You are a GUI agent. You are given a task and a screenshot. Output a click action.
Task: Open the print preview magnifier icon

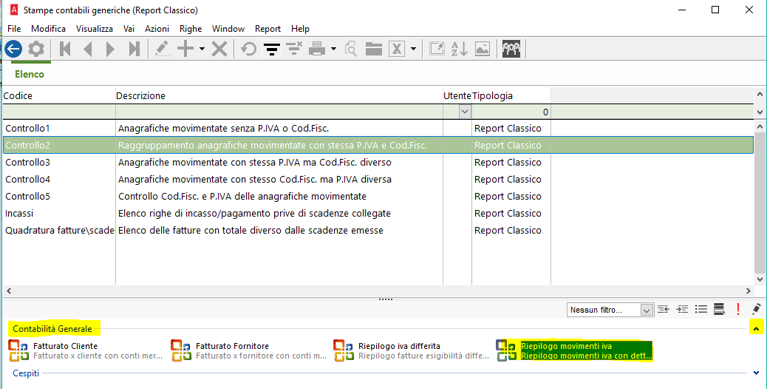tap(350, 49)
